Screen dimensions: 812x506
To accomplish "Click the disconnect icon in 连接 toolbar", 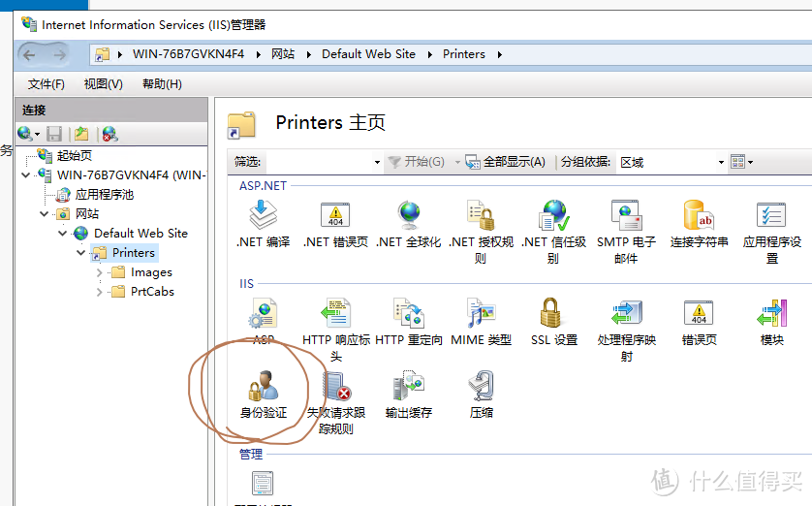I will (x=109, y=134).
